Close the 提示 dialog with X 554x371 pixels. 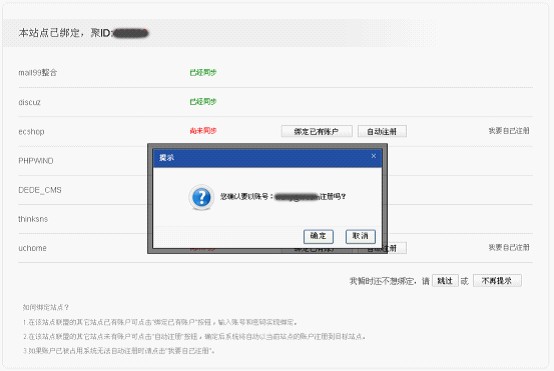[x=373, y=156]
